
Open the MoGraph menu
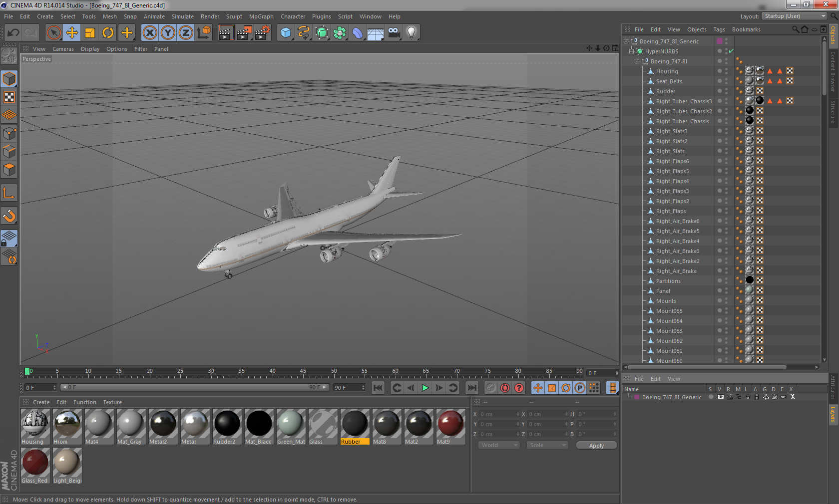(261, 16)
